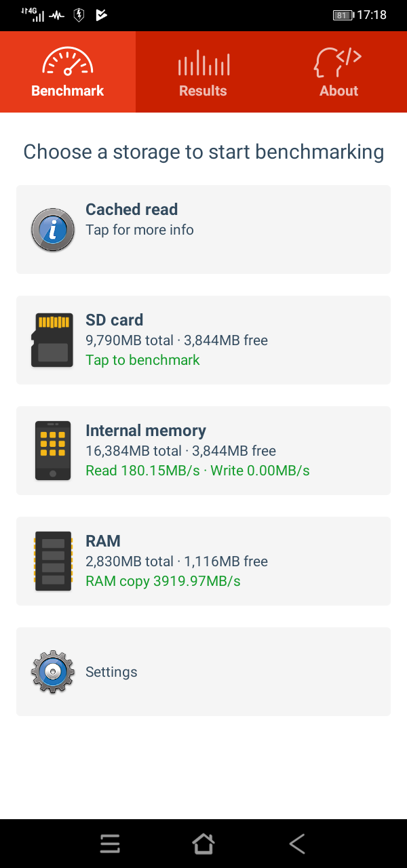The width and height of the screenshot is (407, 868).
Task: Tap 'Tap to benchmark' under SD card
Action: (x=142, y=360)
